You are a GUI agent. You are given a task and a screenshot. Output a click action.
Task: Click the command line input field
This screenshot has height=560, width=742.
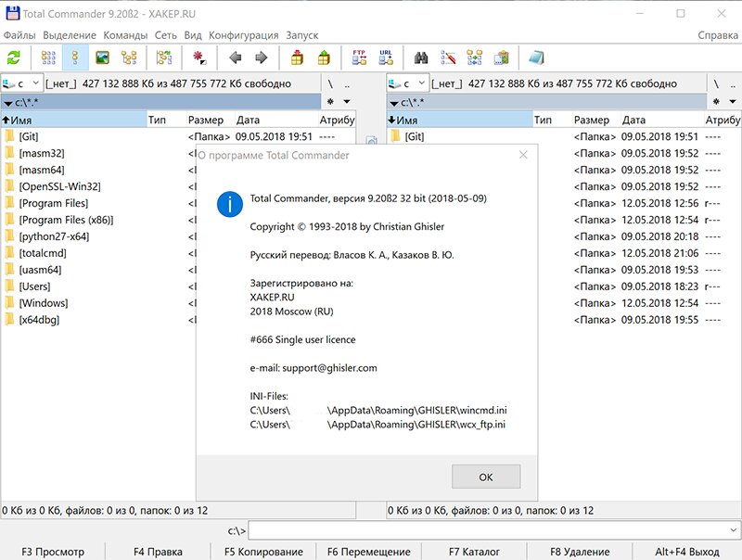tap(494, 530)
